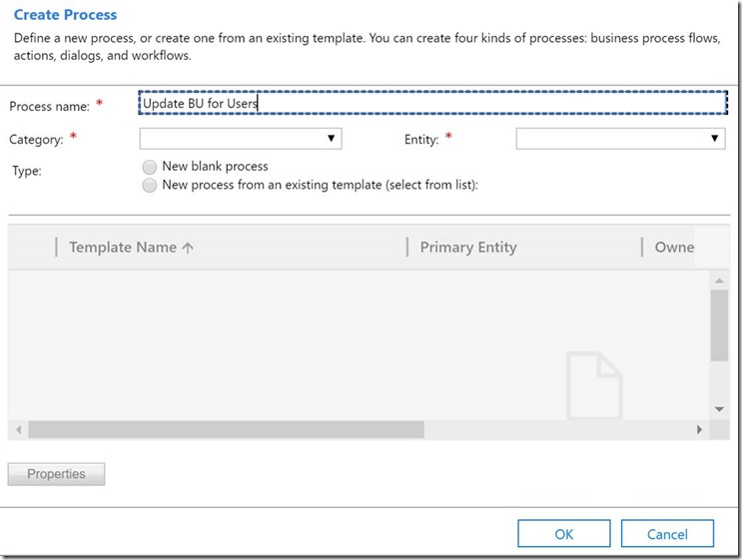Choose New process from an existing template

click(150, 186)
